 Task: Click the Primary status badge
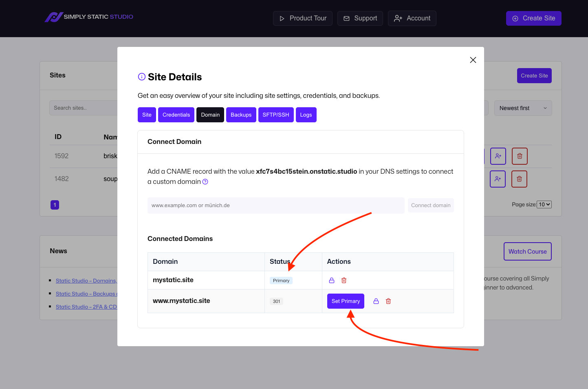281,281
